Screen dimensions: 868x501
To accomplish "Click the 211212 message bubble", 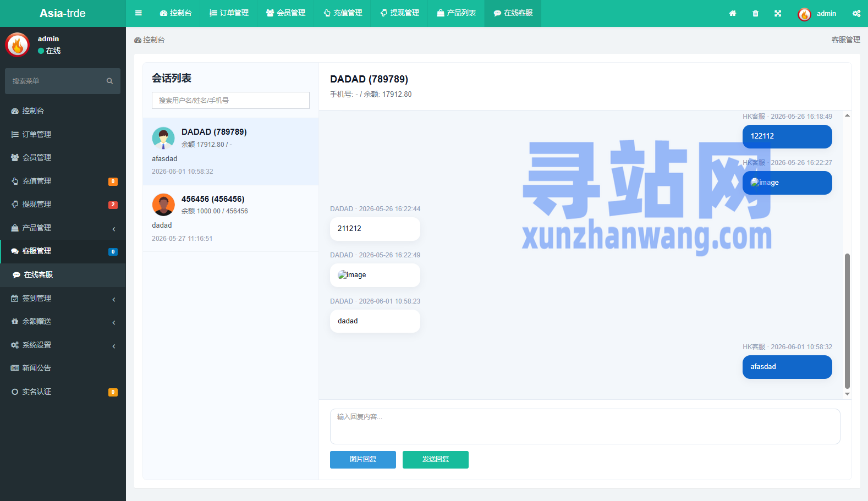I will click(x=375, y=229).
